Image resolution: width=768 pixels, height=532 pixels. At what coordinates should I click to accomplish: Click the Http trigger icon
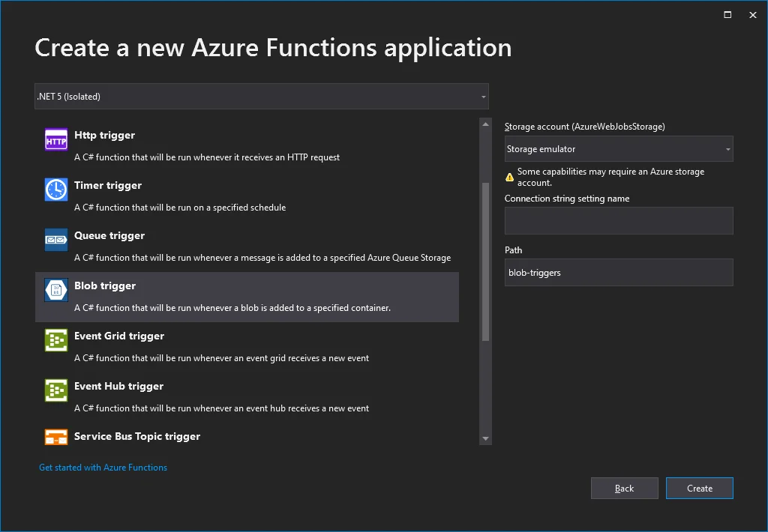pyautogui.click(x=56, y=139)
